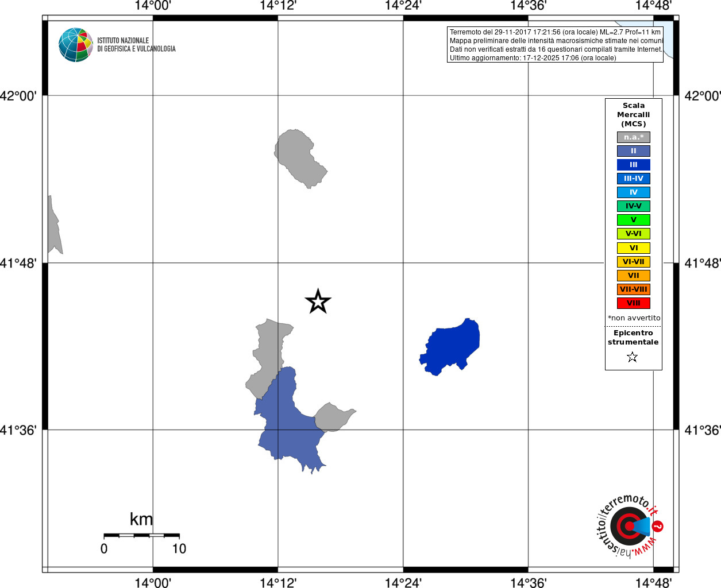Click the bottom 14°36' longitude label
721x588 pixels.
tap(529, 582)
